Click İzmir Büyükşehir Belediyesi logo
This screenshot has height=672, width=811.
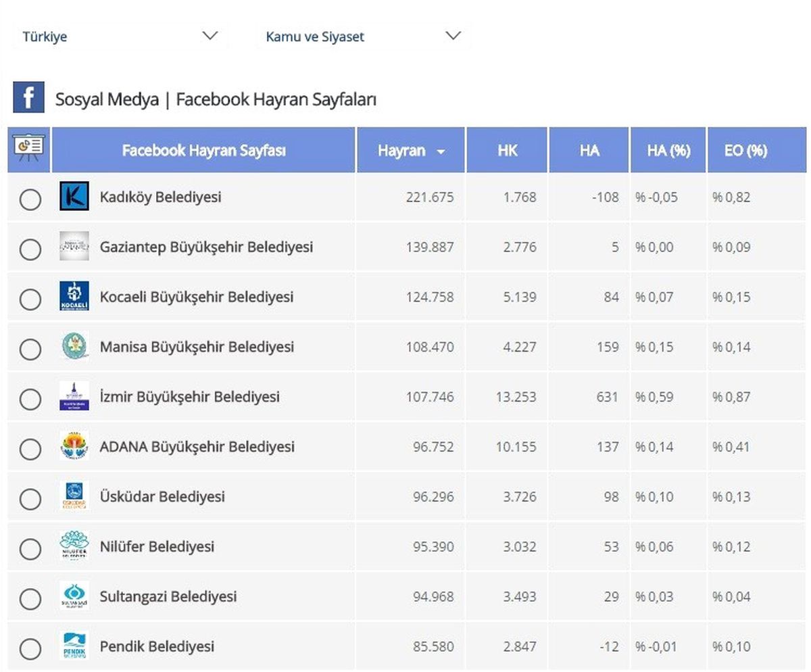(x=74, y=396)
